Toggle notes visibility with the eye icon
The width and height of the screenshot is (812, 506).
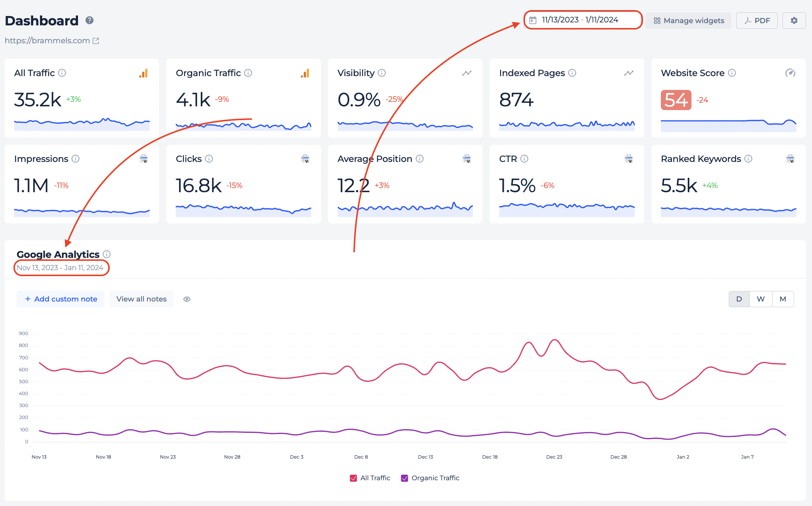[187, 299]
